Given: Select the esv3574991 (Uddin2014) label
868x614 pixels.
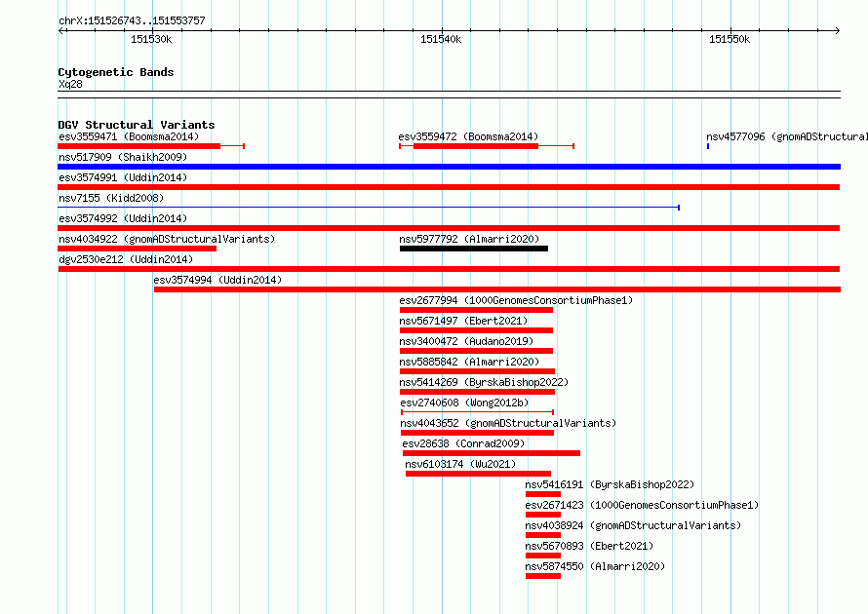Looking at the screenshot, I should tap(123, 177).
